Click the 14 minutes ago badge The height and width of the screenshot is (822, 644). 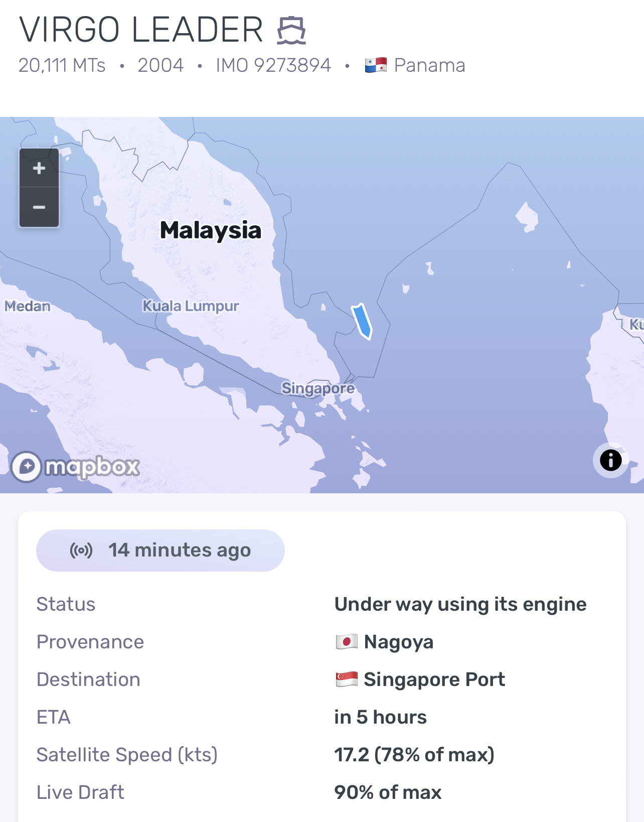point(160,551)
